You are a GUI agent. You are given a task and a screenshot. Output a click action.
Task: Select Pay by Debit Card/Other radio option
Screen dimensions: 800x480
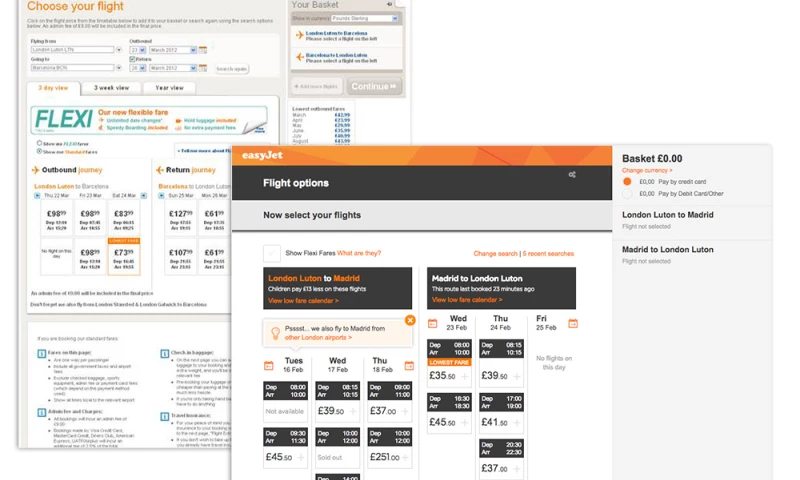(x=627, y=194)
